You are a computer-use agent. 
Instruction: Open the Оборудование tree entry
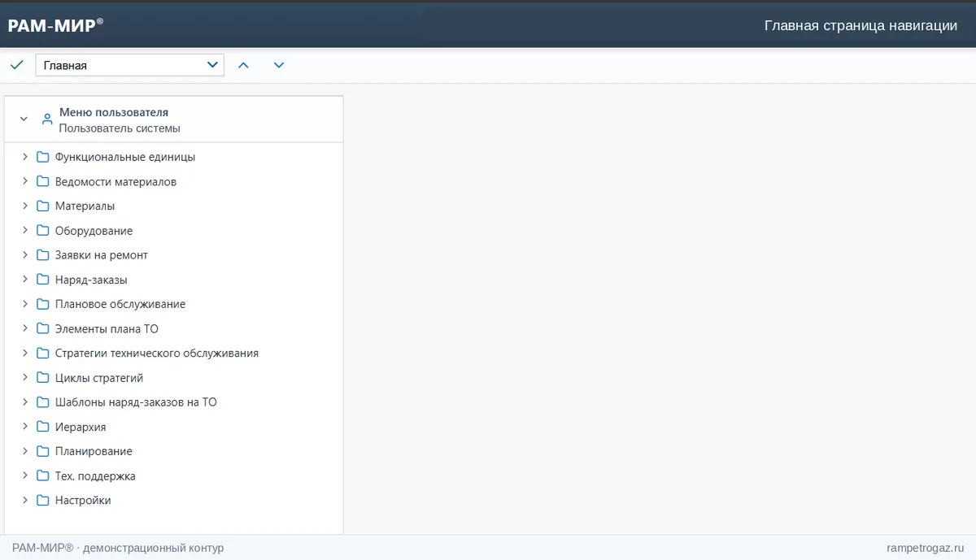pyautogui.click(x=94, y=231)
